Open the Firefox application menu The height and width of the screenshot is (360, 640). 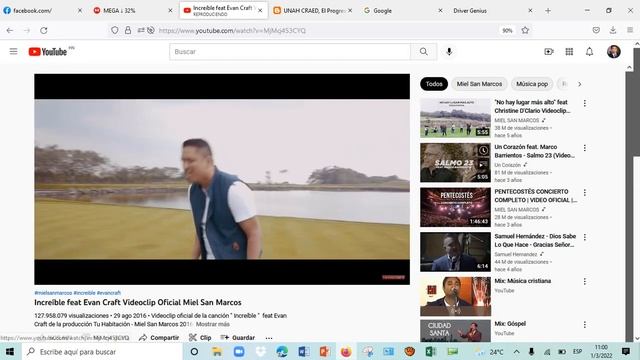click(630, 30)
